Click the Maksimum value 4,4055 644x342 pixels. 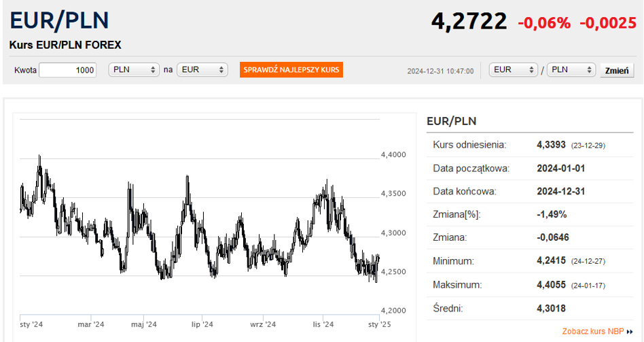(x=551, y=284)
